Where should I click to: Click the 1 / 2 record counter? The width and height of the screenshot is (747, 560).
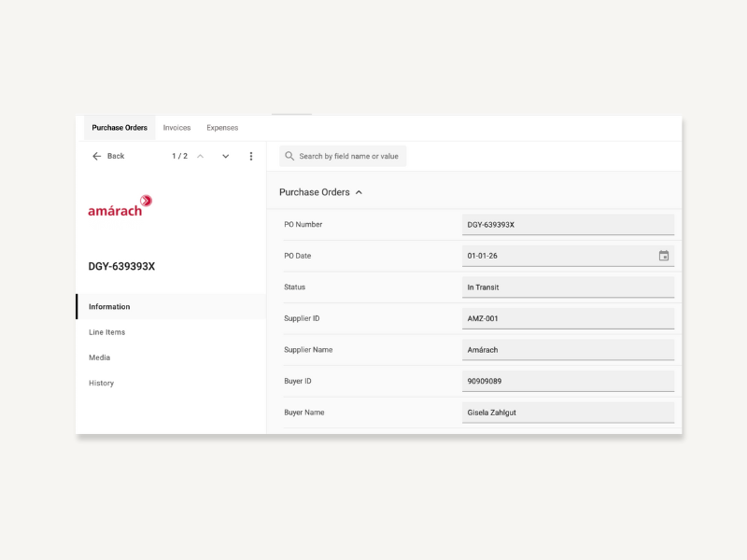(179, 156)
